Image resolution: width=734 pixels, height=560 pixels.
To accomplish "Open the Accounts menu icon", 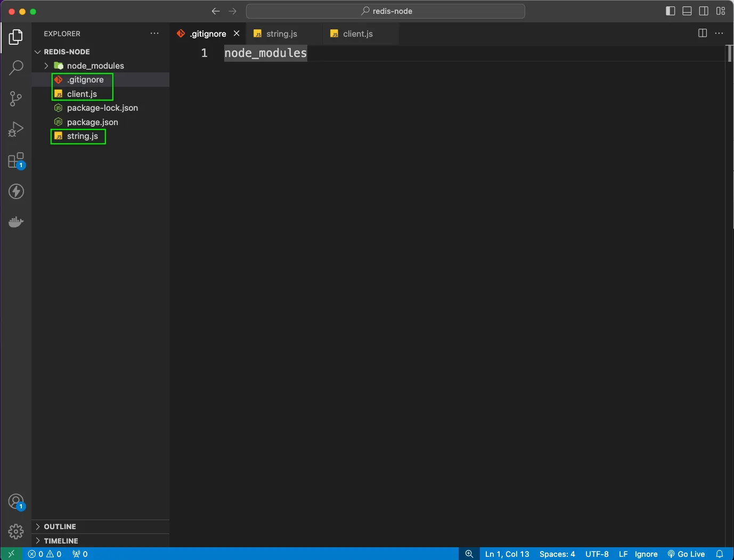I will point(17,502).
